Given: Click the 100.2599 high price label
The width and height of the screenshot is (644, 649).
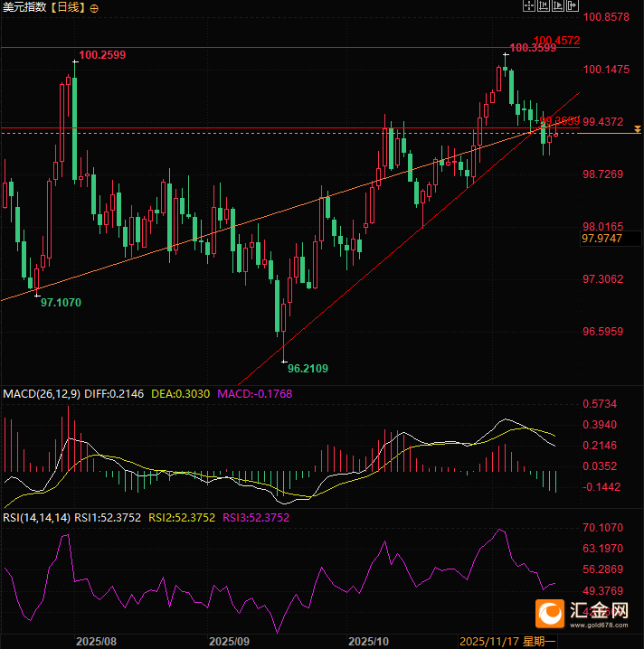Looking at the screenshot, I should [x=102, y=55].
